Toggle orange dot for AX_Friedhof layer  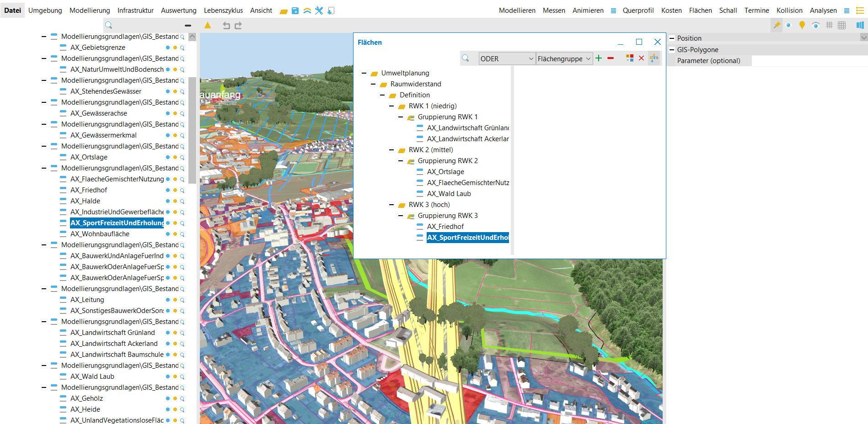pyautogui.click(x=175, y=190)
